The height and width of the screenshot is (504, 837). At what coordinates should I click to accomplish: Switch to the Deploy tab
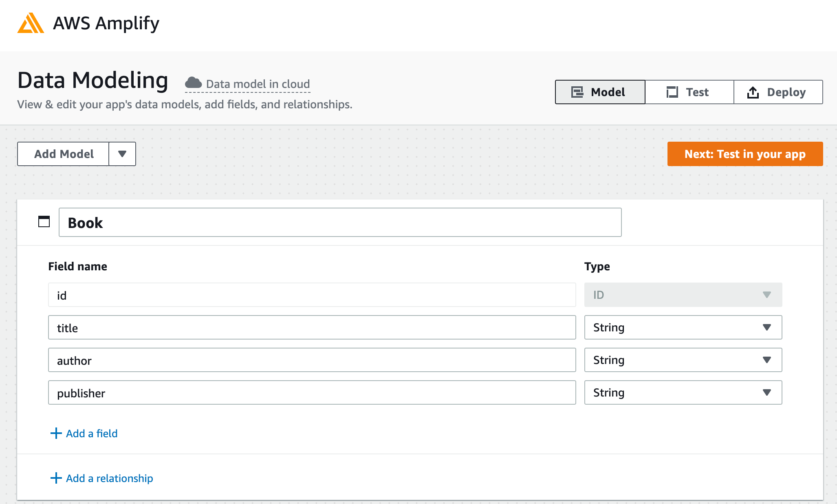click(778, 92)
